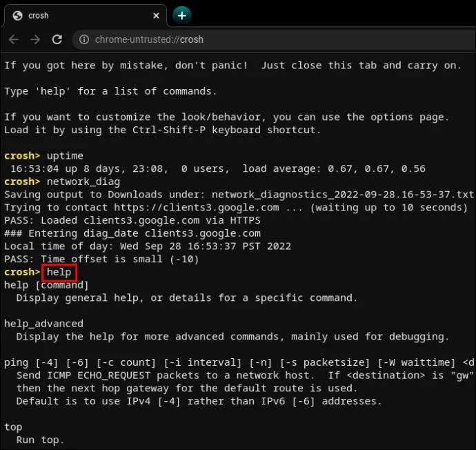Click the browser forward arrow
This screenshot has height=450, width=476.
(x=35, y=39)
